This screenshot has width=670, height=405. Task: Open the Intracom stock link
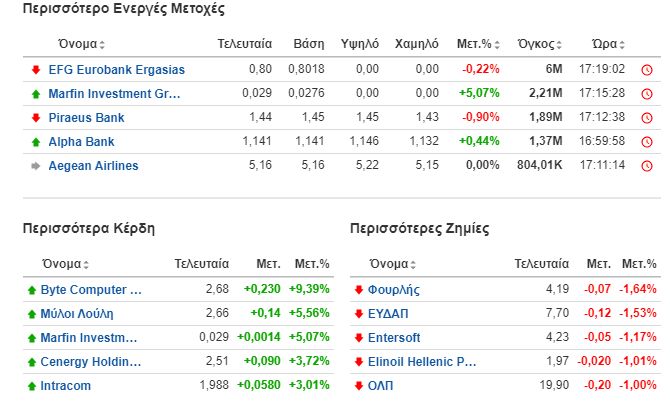[65, 386]
